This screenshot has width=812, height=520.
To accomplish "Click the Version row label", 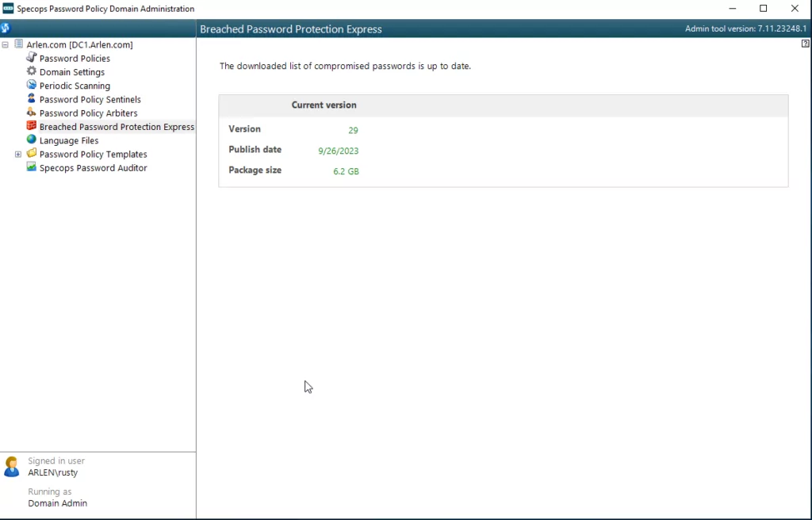I will tap(244, 129).
